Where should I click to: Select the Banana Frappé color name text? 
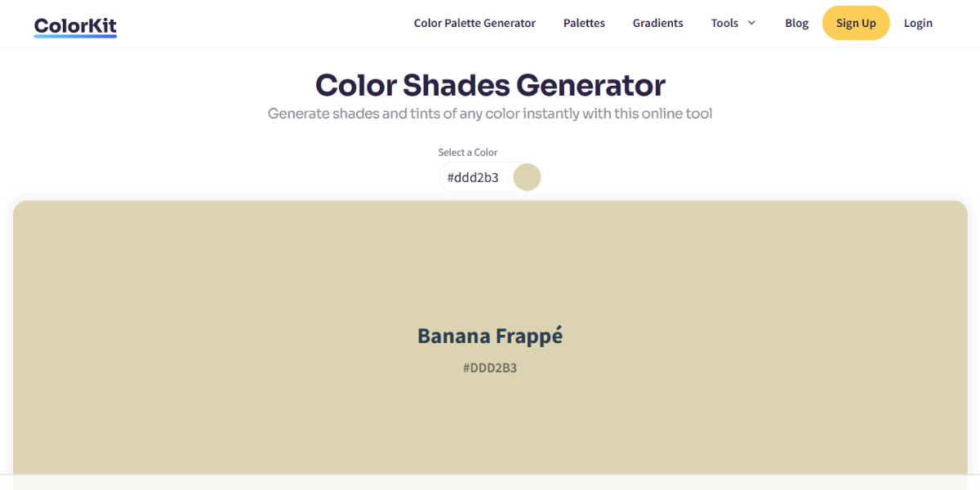(x=490, y=335)
